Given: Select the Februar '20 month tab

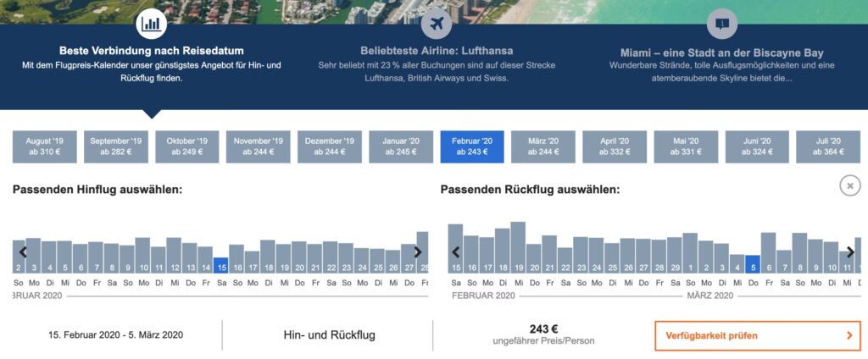Looking at the screenshot, I should [472, 146].
